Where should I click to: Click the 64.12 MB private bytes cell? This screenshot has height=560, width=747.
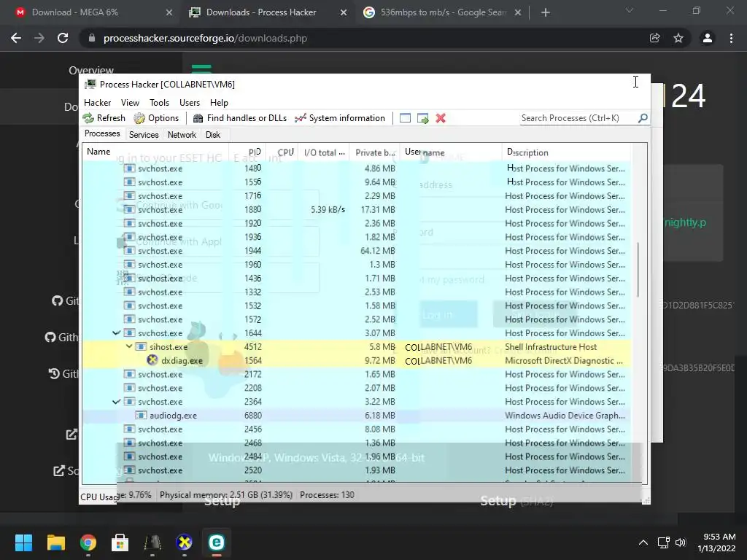(x=378, y=251)
